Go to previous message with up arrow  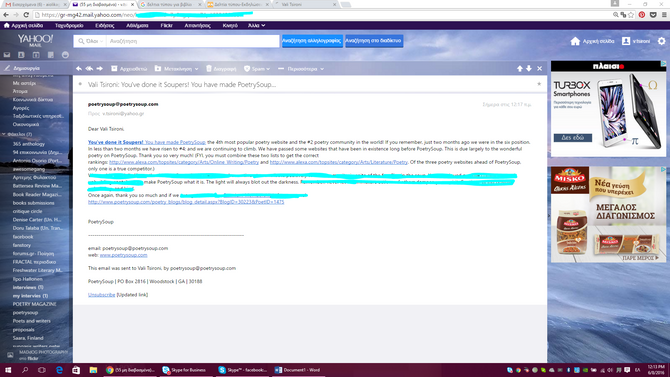(520, 68)
